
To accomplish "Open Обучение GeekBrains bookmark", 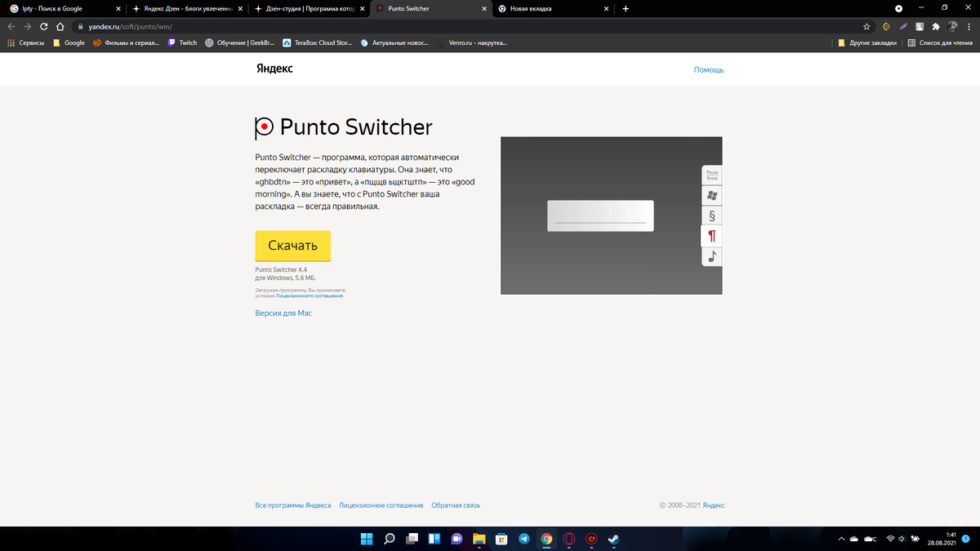I will pyautogui.click(x=239, y=42).
